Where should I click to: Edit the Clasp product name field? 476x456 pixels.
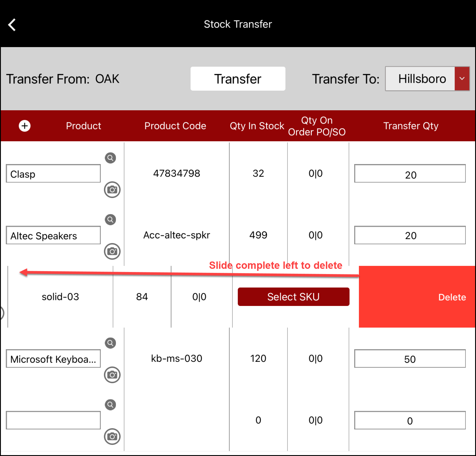click(x=53, y=173)
